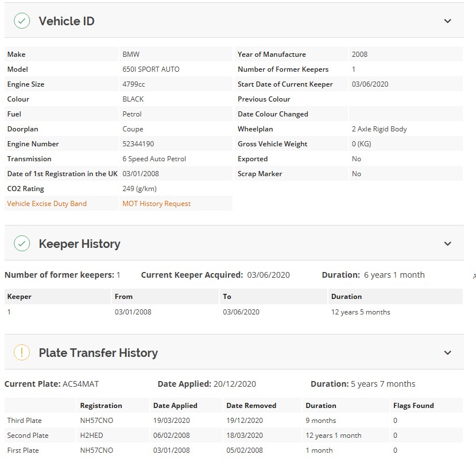Click the Keeper column header
The width and height of the screenshot is (476, 474).
click(19, 297)
